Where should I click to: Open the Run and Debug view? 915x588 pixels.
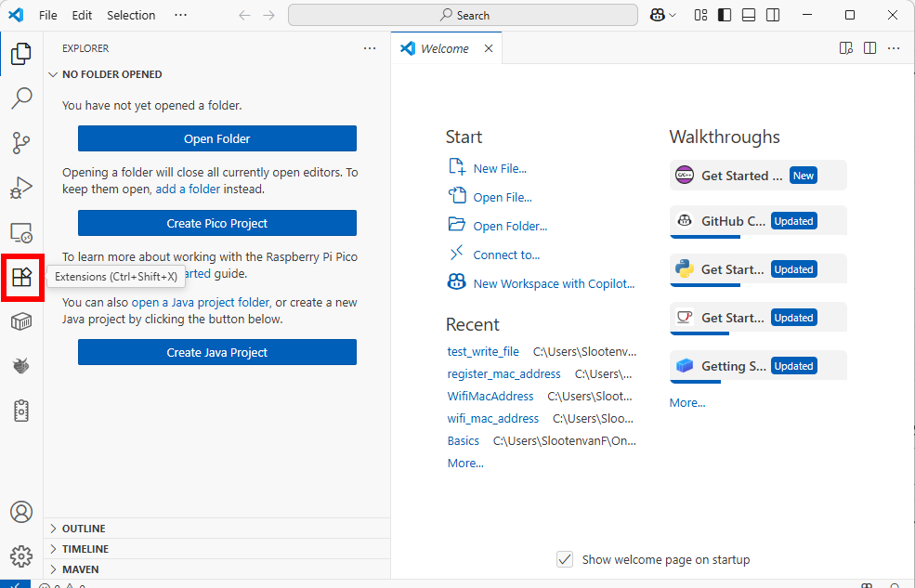point(21,188)
